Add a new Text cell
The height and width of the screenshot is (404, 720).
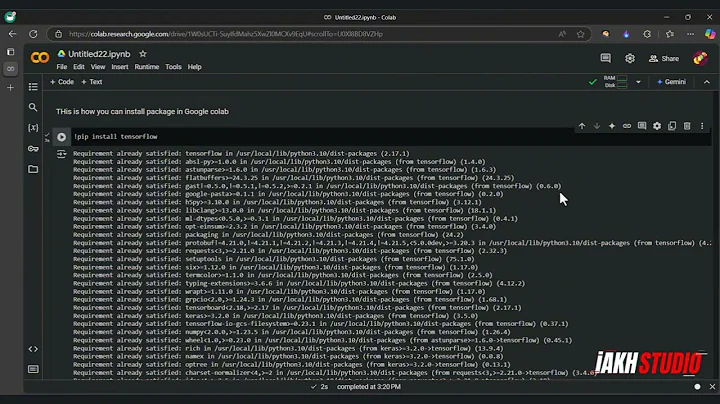[x=91, y=82]
